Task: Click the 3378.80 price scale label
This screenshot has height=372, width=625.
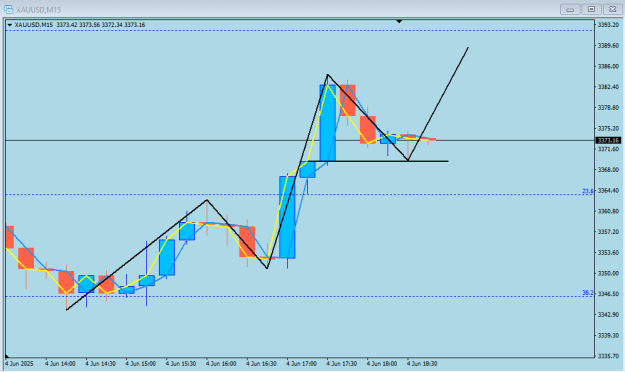Action: 608,108
